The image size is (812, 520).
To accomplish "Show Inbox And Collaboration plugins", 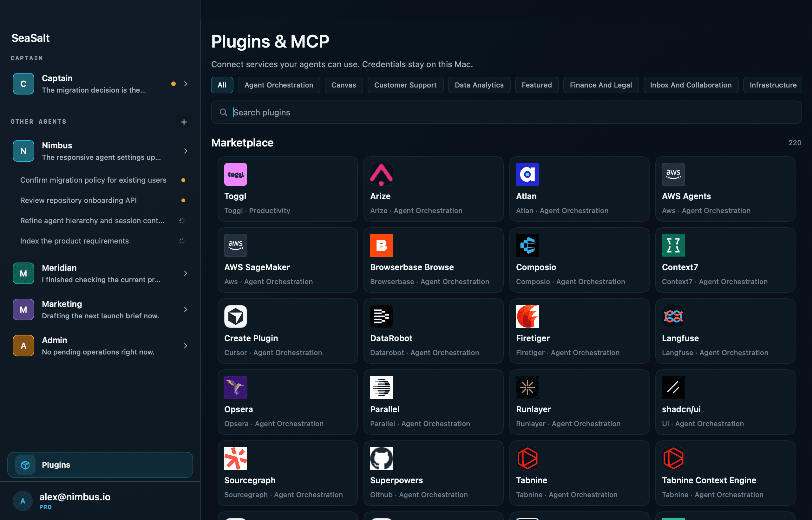I will click(x=691, y=85).
